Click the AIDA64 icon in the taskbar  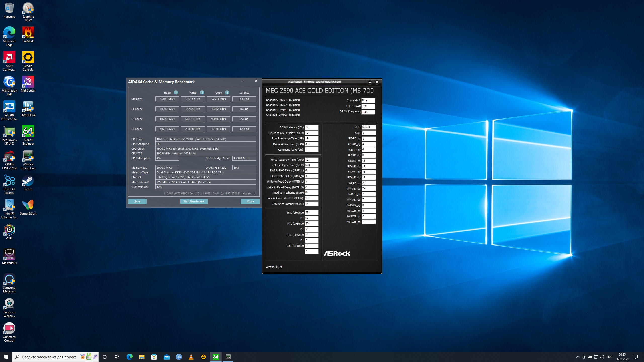(216, 357)
